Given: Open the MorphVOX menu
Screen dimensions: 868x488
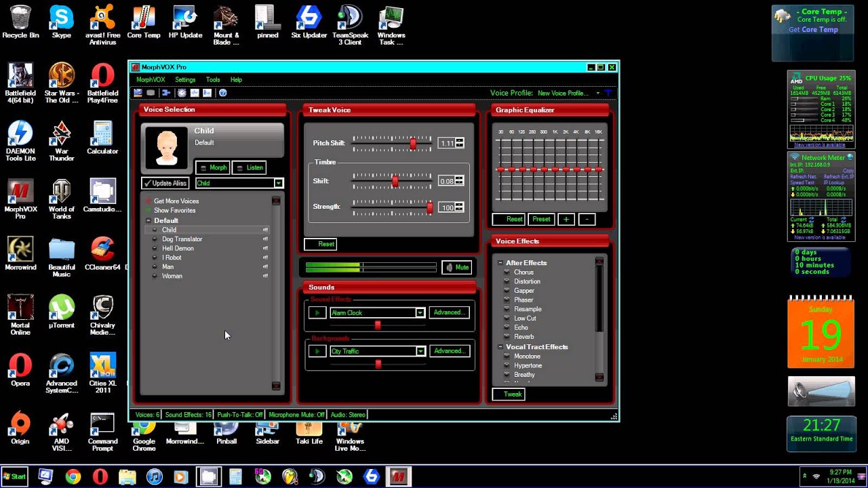Looking at the screenshot, I should coord(151,80).
